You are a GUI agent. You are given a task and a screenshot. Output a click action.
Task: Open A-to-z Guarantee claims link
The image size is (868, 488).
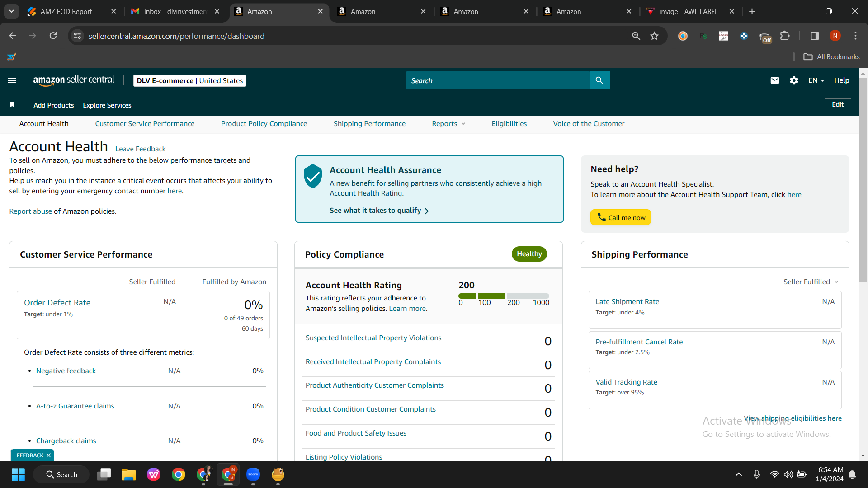tap(75, 406)
